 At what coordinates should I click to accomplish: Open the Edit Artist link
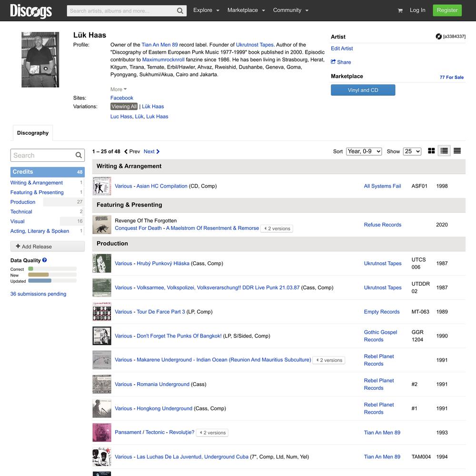point(342,49)
